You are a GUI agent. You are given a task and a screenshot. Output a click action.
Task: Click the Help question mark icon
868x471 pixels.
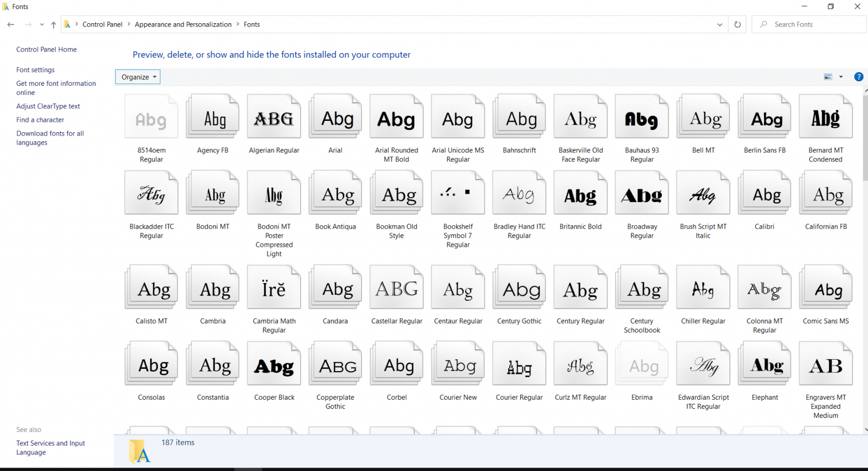(x=859, y=76)
